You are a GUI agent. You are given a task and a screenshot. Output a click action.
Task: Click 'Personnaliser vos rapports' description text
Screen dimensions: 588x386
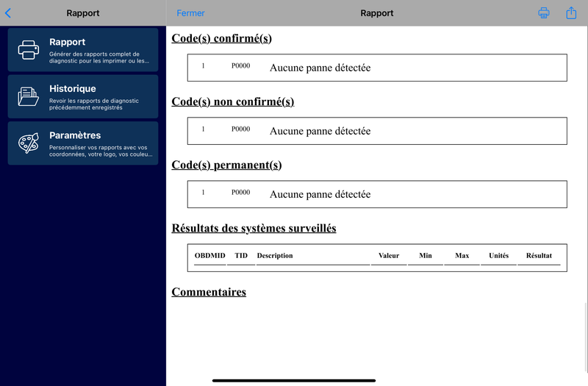click(x=101, y=151)
